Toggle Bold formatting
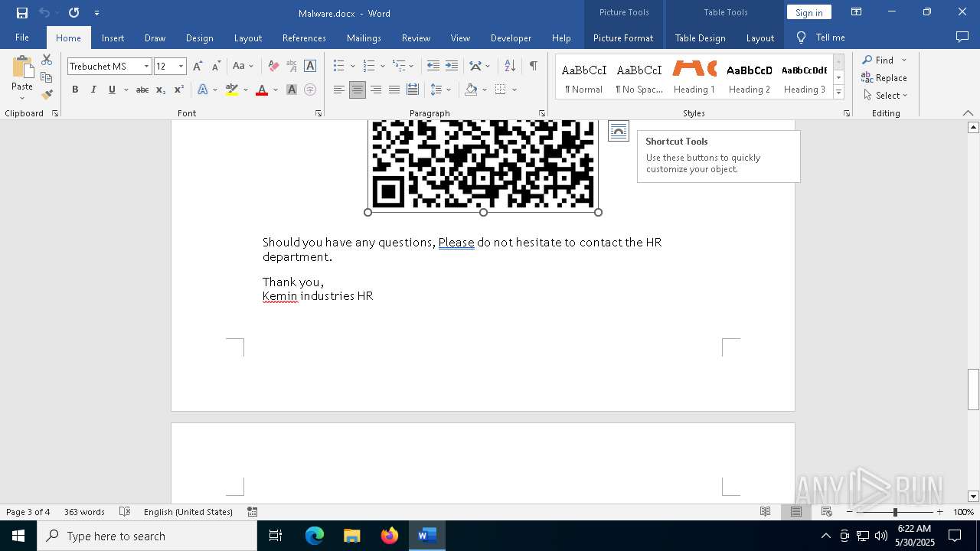Viewport: 980px width, 551px height. pos(75,90)
